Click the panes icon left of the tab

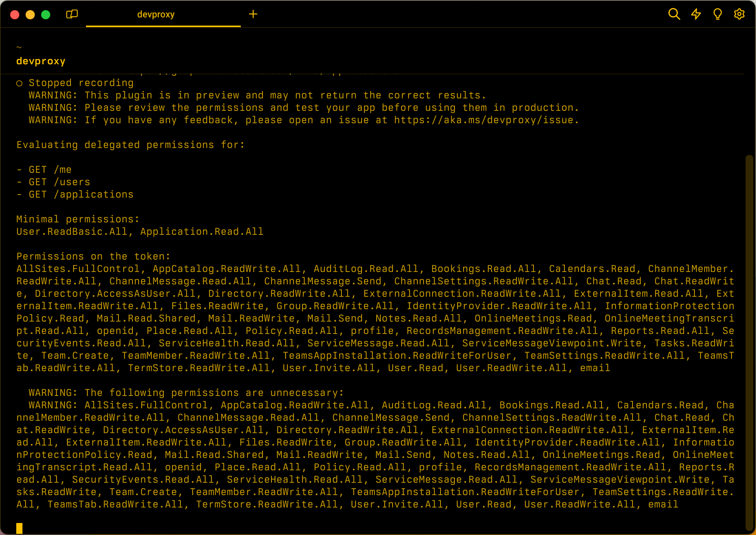[x=72, y=14]
